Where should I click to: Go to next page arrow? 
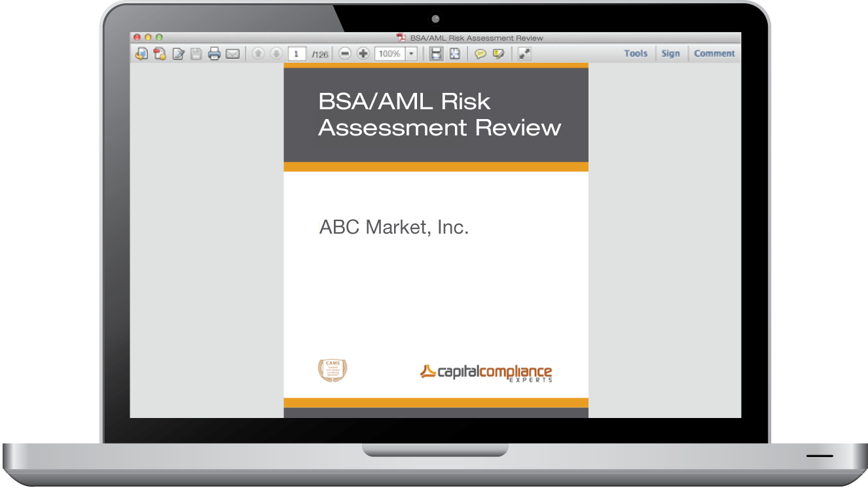(x=276, y=54)
